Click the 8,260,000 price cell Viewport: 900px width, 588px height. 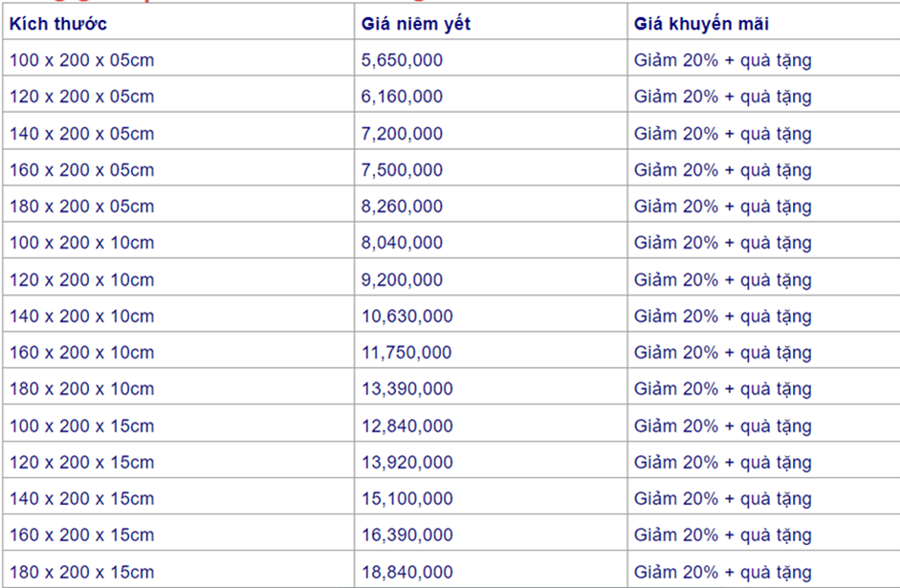[x=402, y=207]
